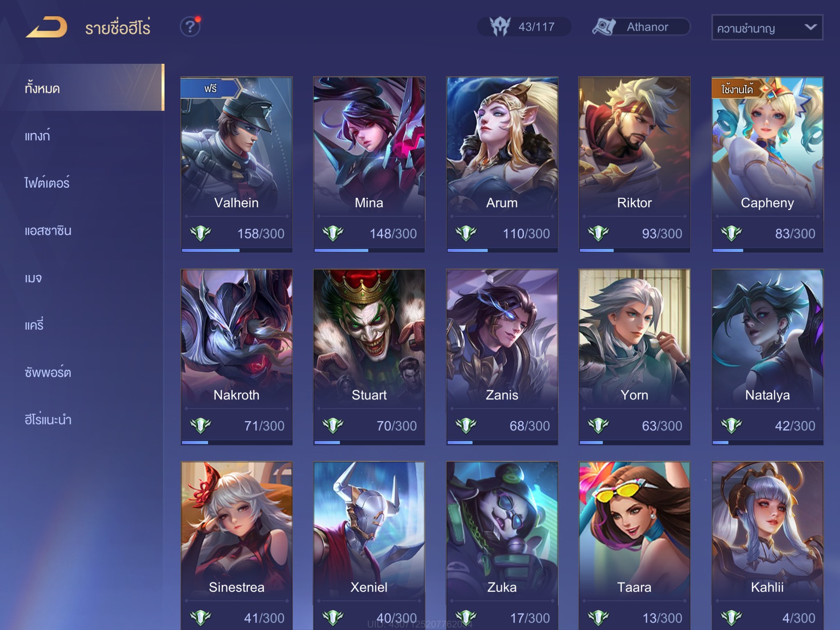Tap the golden back arrow icon
Screen dimensions: 840x630
pyautogui.click(x=46, y=27)
